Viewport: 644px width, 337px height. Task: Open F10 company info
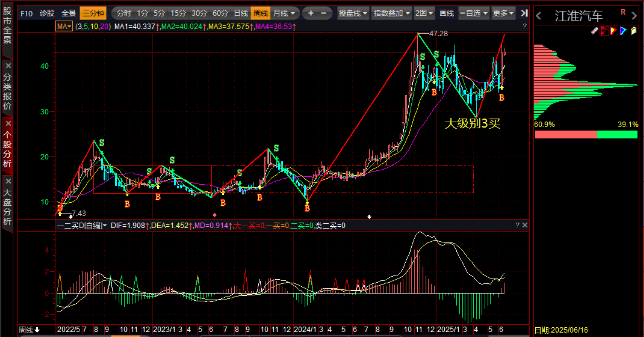coord(26,13)
